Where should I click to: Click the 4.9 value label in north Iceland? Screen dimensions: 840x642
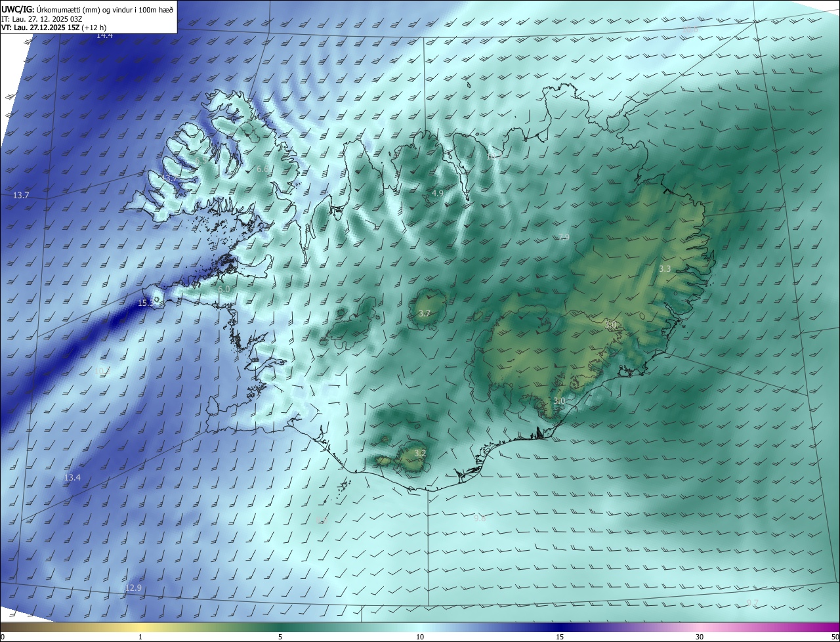point(438,193)
